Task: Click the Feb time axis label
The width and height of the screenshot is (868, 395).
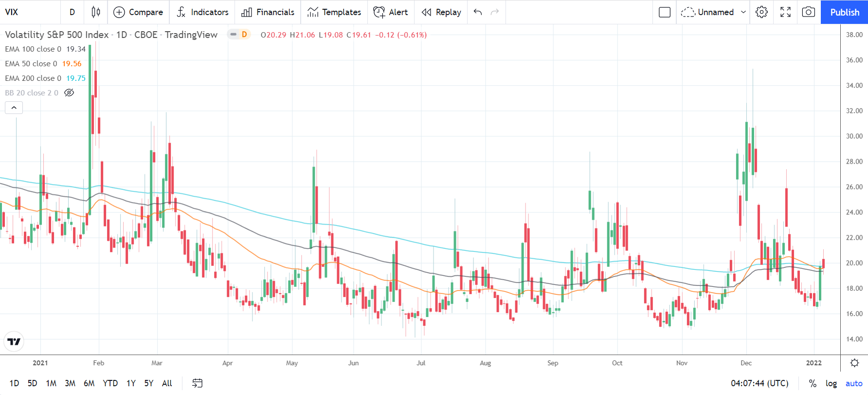Action: coord(99,363)
